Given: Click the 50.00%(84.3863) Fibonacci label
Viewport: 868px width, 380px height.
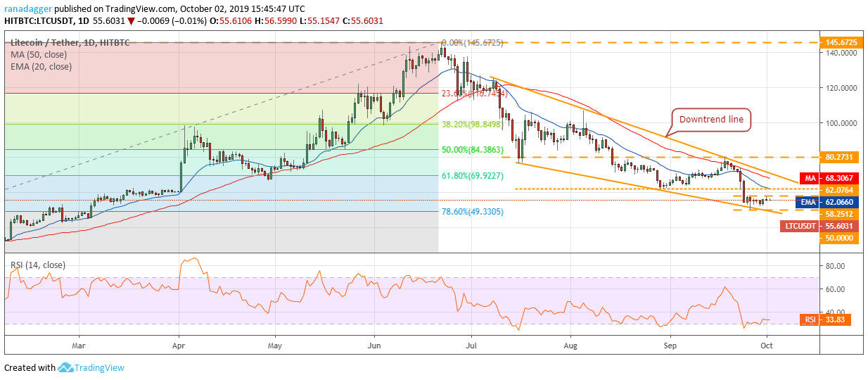Looking at the screenshot, I should coord(472,150).
